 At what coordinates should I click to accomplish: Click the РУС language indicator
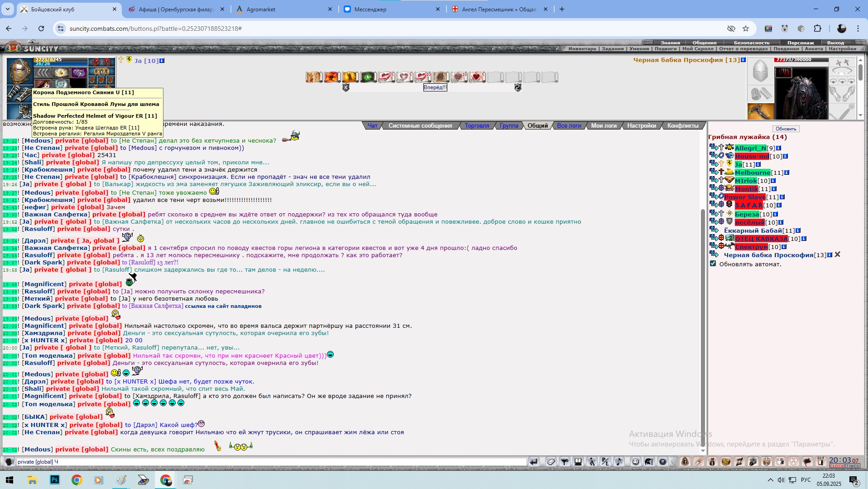tap(806, 480)
